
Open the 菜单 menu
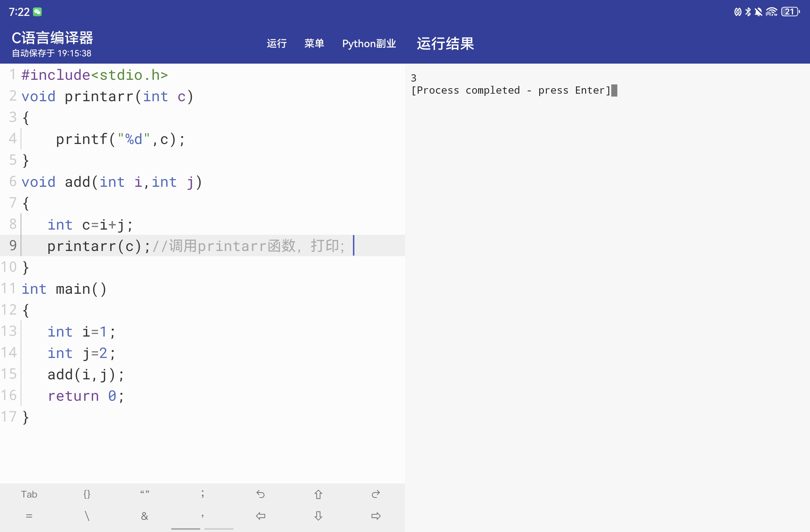coord(314,44)
